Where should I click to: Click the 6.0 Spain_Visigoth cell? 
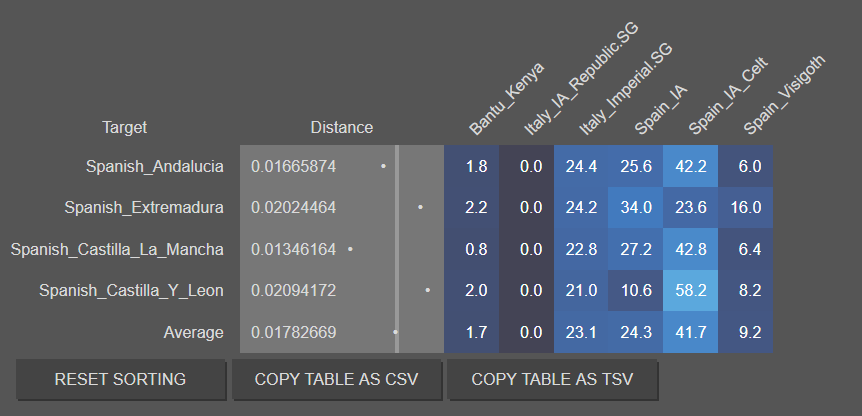(745, 167)
